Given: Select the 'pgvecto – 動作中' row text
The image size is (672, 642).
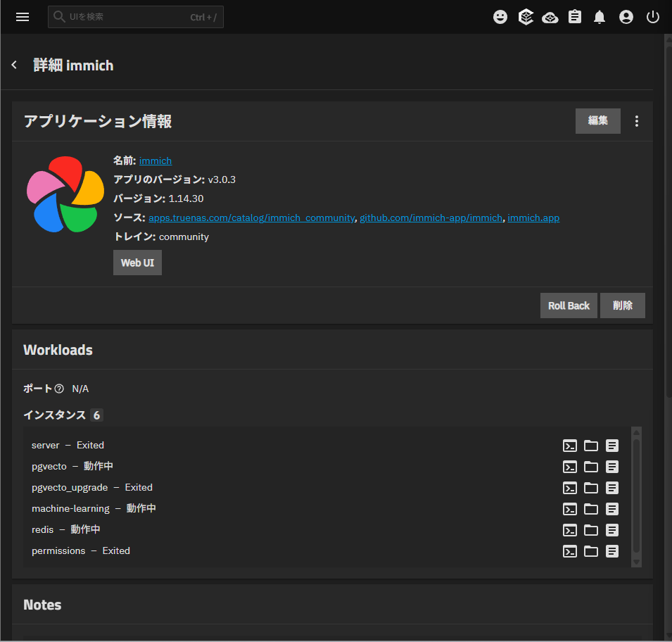Looking at the screenshot, I should [72, 466].
